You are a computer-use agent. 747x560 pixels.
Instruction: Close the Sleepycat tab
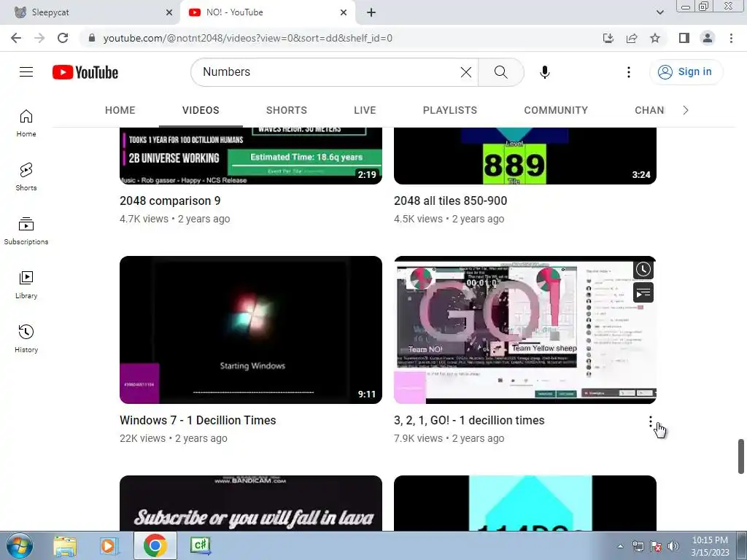(x=169, y=12)
